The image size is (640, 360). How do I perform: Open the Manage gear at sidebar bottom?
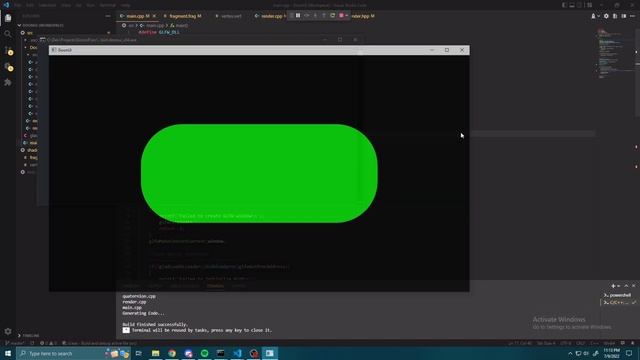coord(8,331)
